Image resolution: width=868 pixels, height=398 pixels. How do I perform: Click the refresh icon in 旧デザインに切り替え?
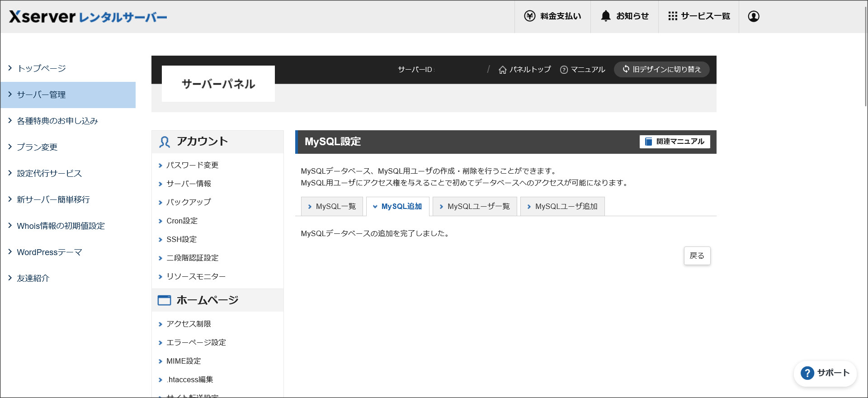tap(626, 69)
